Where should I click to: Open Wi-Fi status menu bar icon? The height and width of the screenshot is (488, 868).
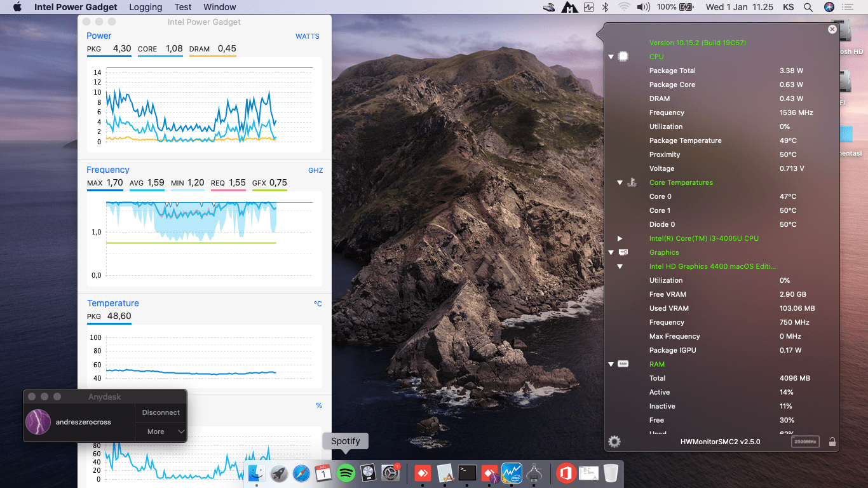(624, 7)
